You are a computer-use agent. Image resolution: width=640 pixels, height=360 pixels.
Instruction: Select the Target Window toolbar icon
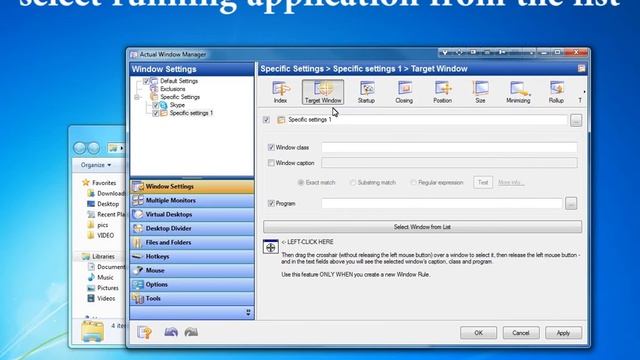pyautogui.click(x=323, y=92)
